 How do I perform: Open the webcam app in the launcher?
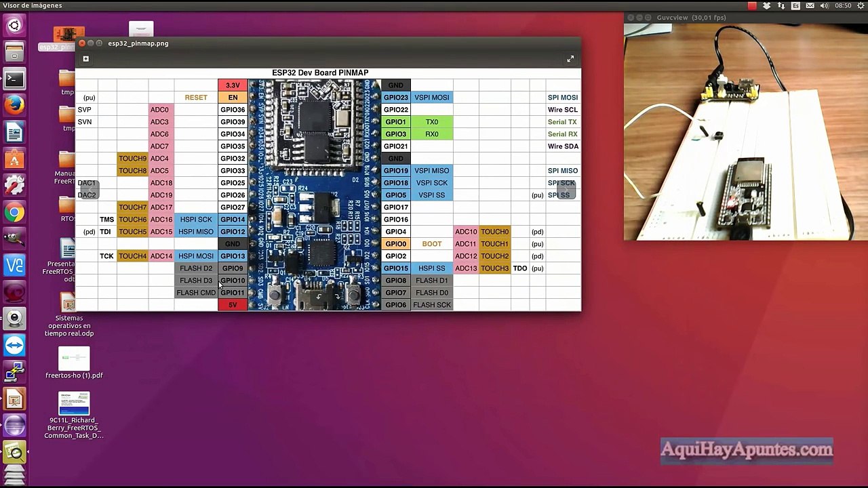click(x=14, y=319)
